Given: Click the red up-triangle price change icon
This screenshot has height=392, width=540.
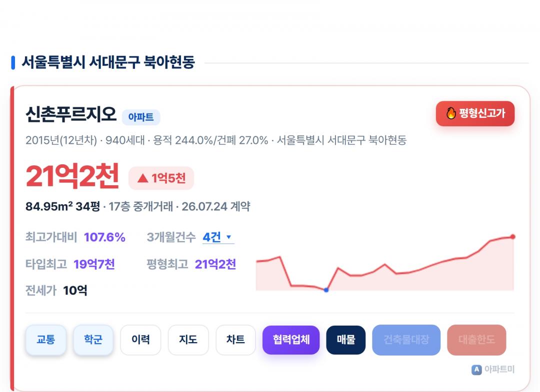Looking at the screenshot, I should [142, 178].
